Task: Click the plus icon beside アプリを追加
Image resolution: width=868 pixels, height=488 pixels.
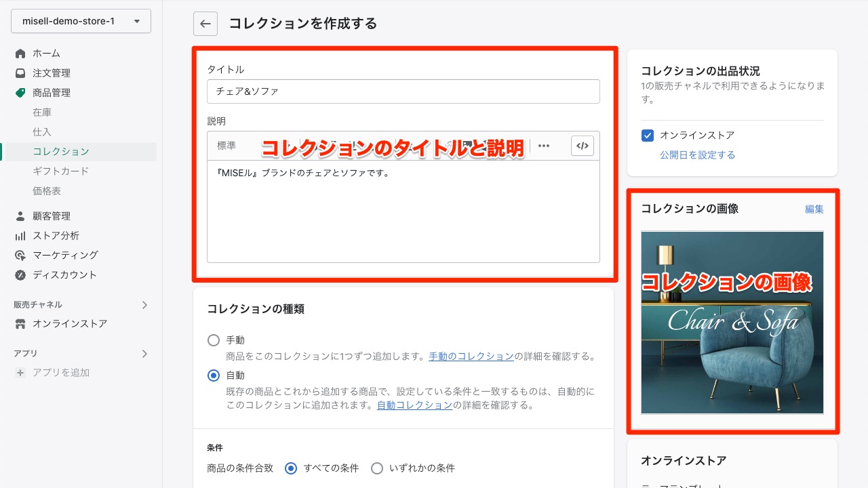Action: click(x=20, y=372)
